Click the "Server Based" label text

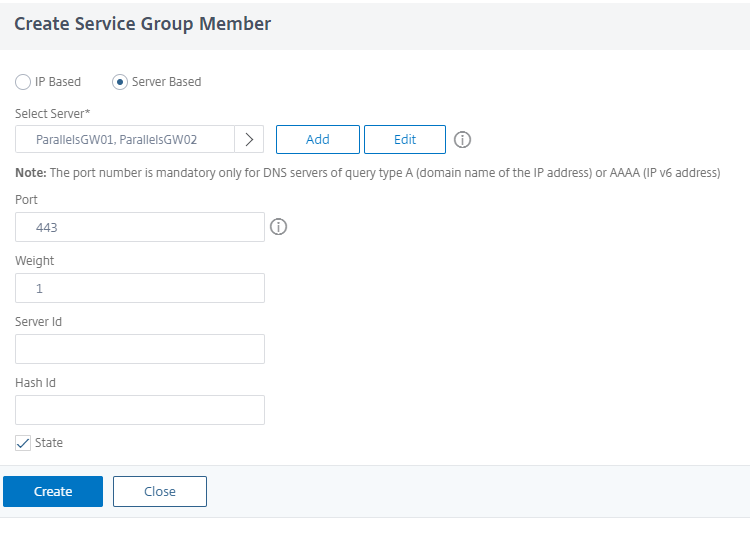point(166,82)
